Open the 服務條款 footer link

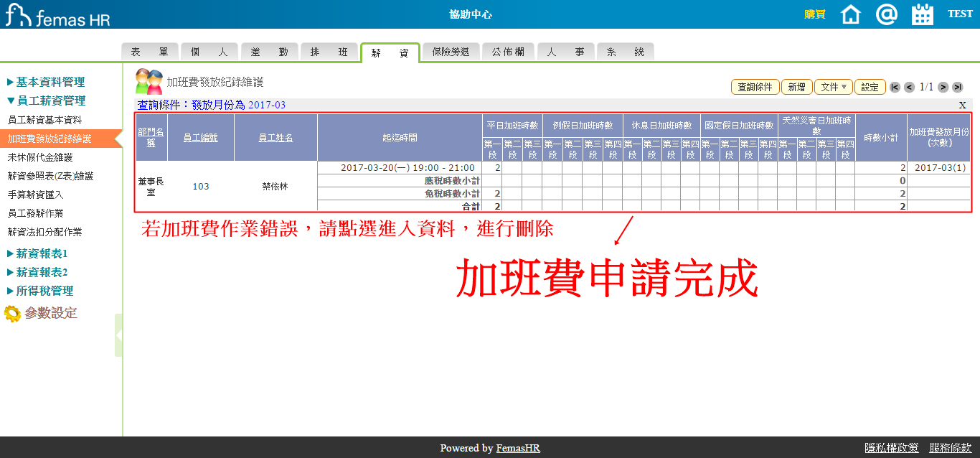pos(951,447)
